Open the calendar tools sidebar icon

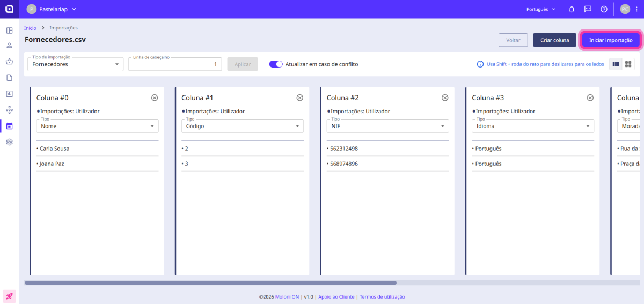click(9, 126)
